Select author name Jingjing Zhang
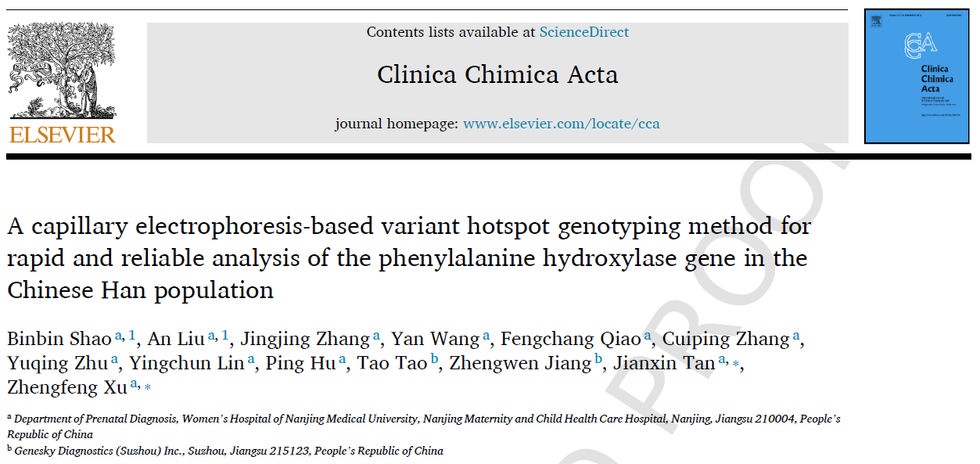 pos(305,339)
